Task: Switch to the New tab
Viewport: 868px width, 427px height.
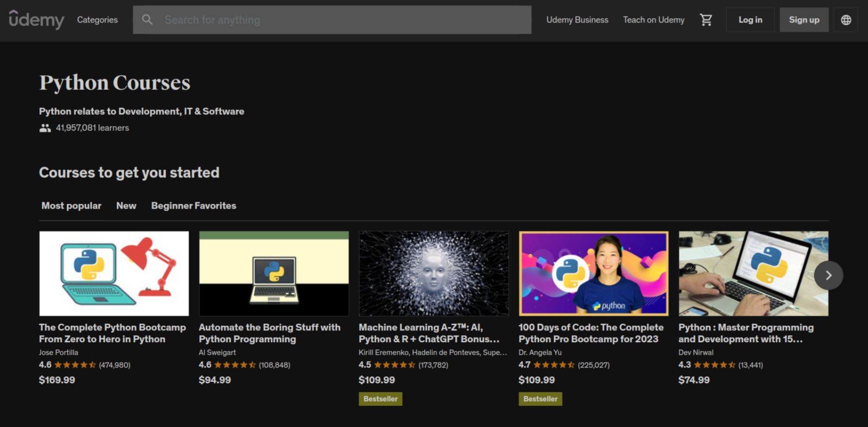Action: (126, 206)
